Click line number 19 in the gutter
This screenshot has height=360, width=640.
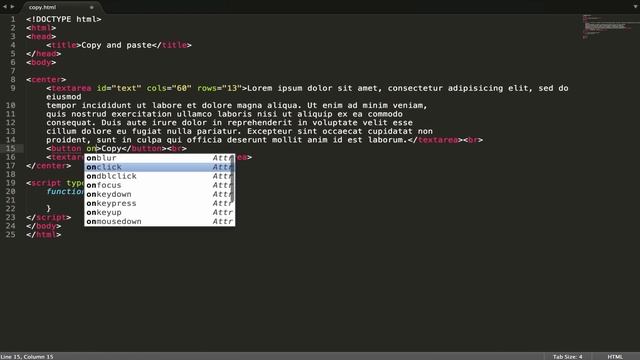click(x=11, y=183)
